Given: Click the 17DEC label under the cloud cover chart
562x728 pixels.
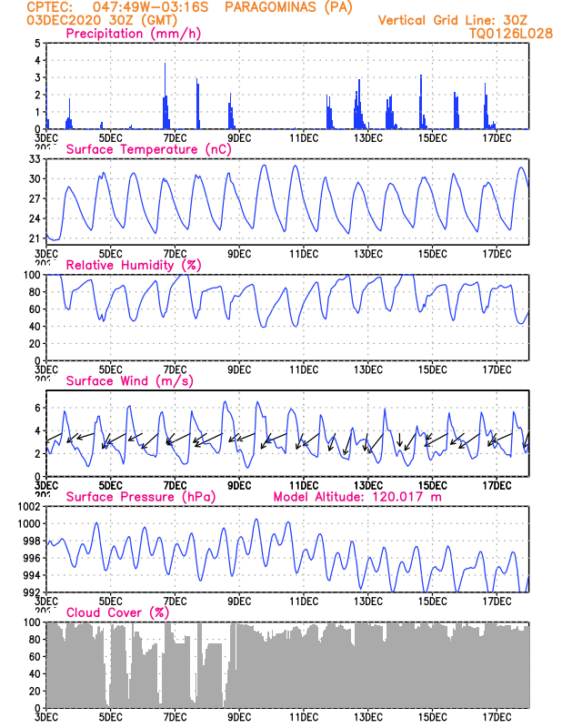Looking at the screenshot, I should pyautogui.click(x=497, y=717).
